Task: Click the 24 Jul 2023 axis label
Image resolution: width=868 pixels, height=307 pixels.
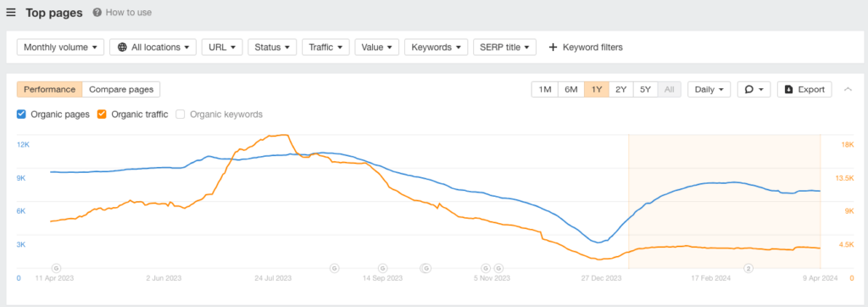Action: point(272,278)
